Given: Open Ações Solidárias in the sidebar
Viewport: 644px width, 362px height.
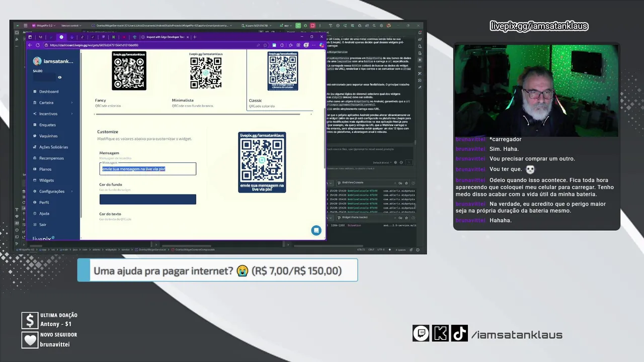Looking at the screenshot, I should [x=53, y=147].
